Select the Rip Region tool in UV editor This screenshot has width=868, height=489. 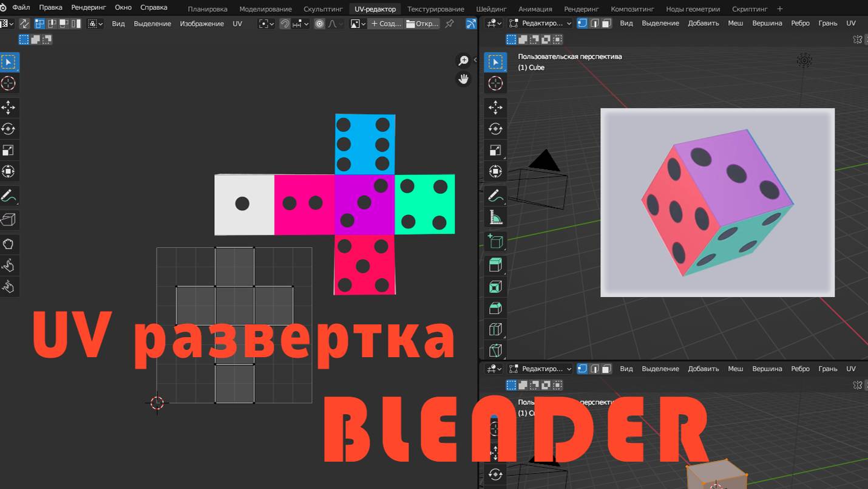point(8,219)
